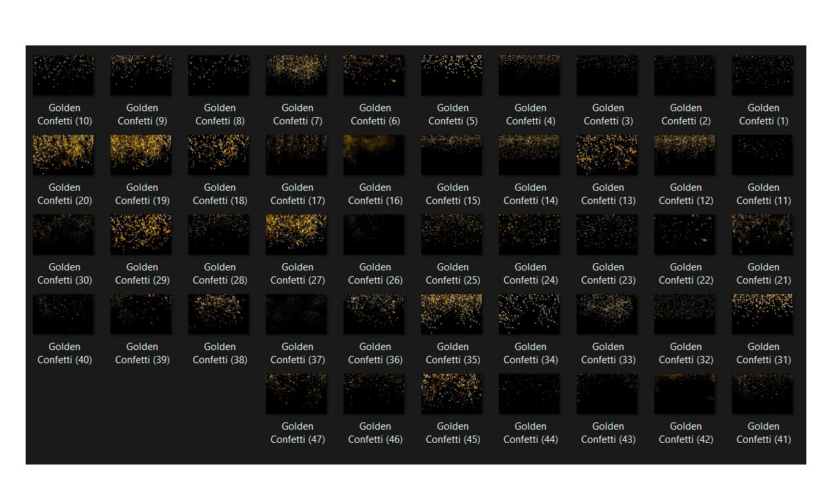Select the Golden Confetti (47) thumbnail
Viewport: 832px width, 504px height.
(x=296, y=393)
